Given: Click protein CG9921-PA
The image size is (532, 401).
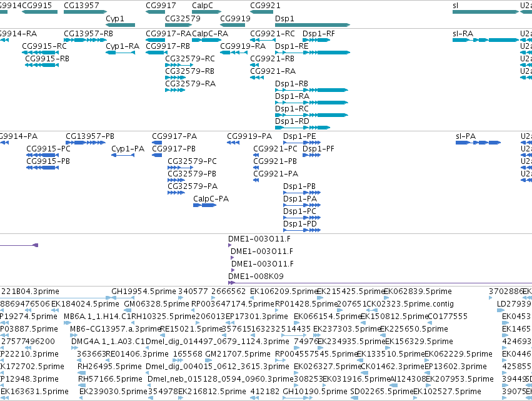Looking at the screenshot, I should point(256,180).
